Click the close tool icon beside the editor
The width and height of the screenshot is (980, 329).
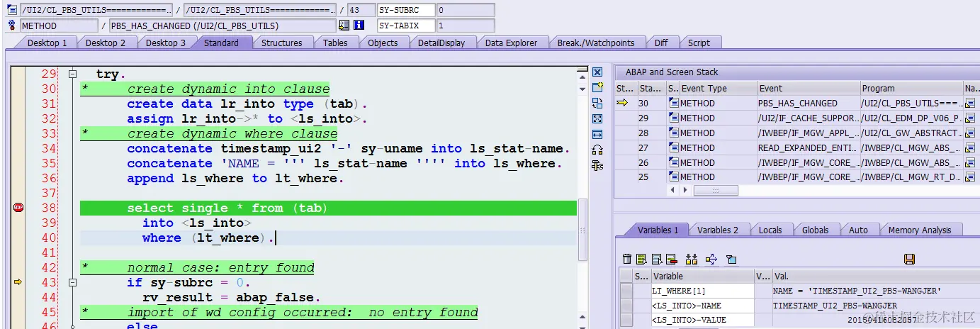597,72
